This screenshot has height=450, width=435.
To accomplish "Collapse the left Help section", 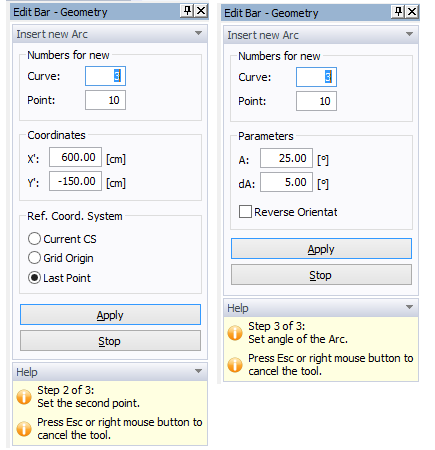I will [198, 371].
